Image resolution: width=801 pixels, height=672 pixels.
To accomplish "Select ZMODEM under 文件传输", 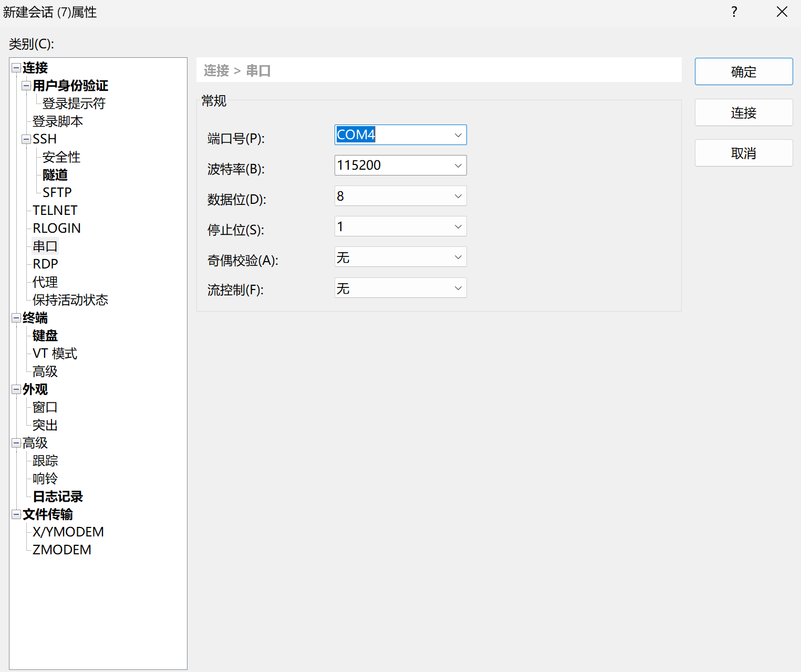I will coord(62,550).
